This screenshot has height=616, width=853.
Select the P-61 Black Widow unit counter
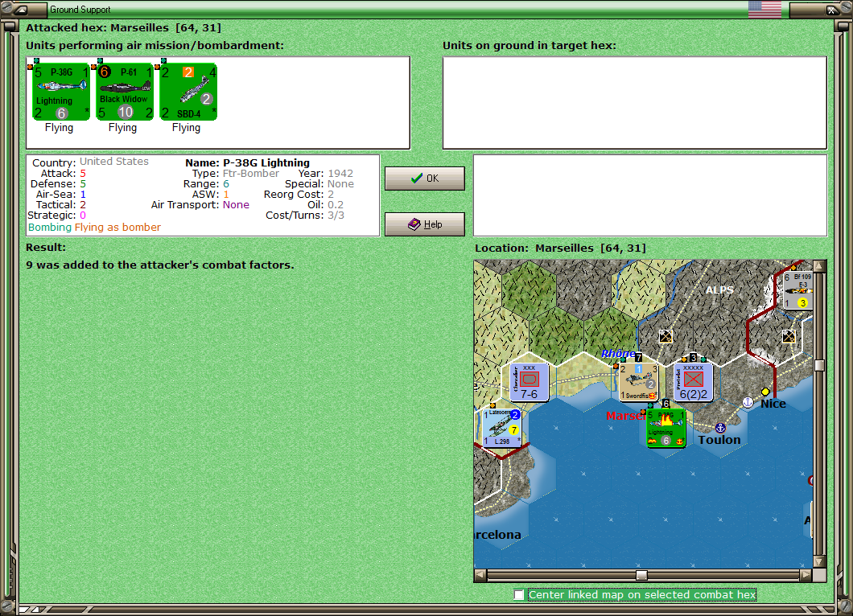125,92
